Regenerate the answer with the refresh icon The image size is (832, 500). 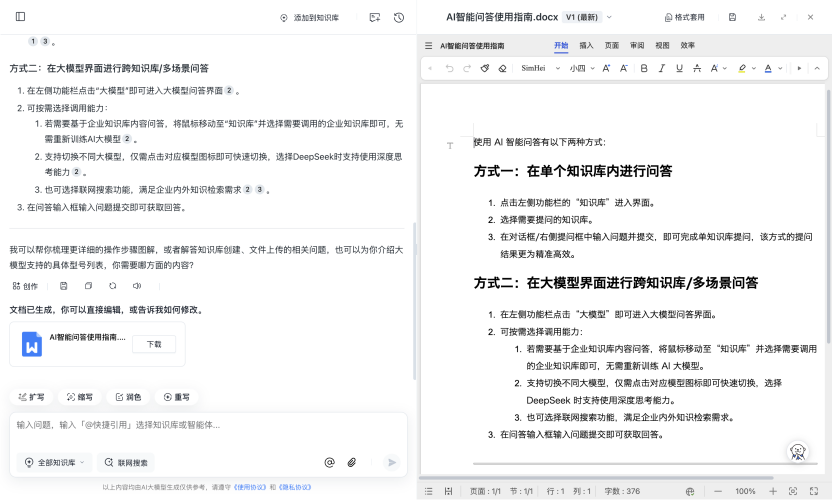112,286
